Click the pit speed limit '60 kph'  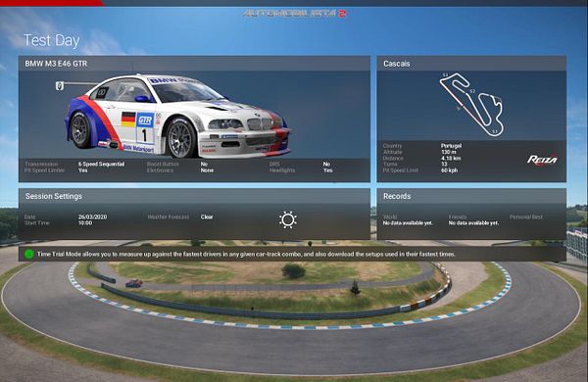449,170
